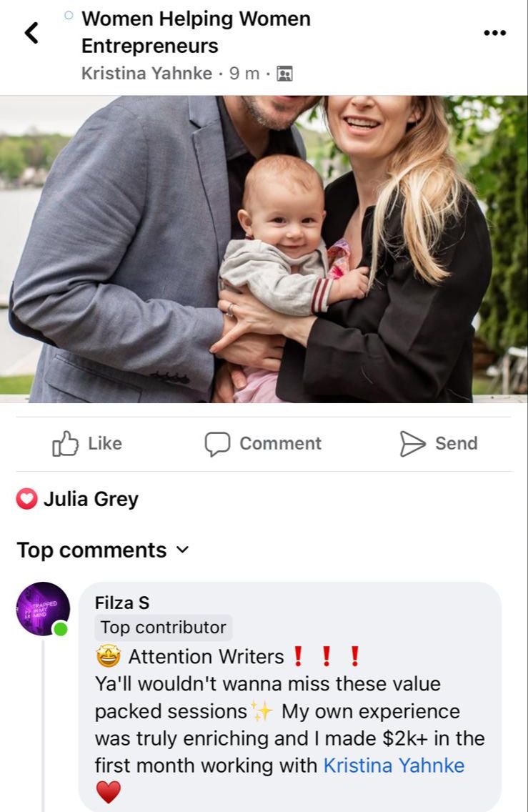Tap the small circle beside group name
This screenshot has width=528, height=812.
click(x=69, y=15)
